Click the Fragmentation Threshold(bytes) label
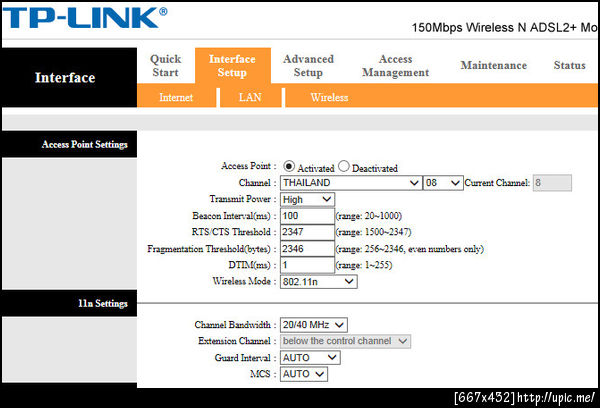The image size is (600, 408). point(212,249)
